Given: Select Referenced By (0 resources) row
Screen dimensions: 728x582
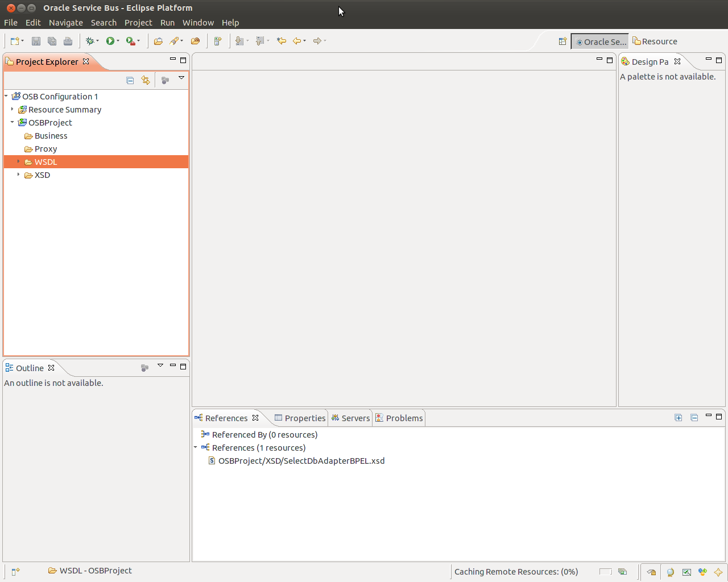Looking at the screenshot, I should point(264,435).
